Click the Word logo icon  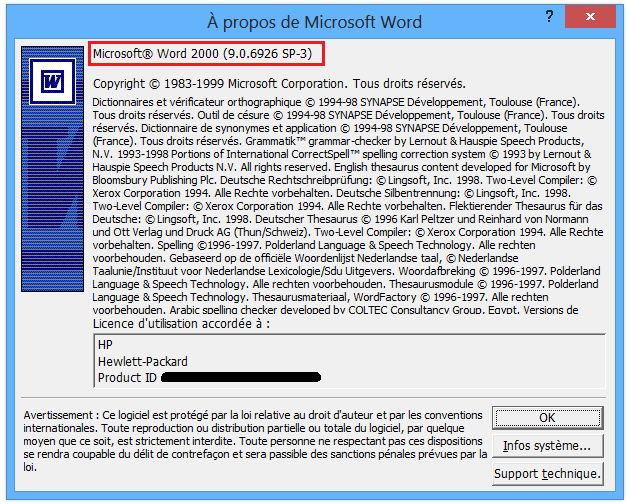(x=52, y=82)
